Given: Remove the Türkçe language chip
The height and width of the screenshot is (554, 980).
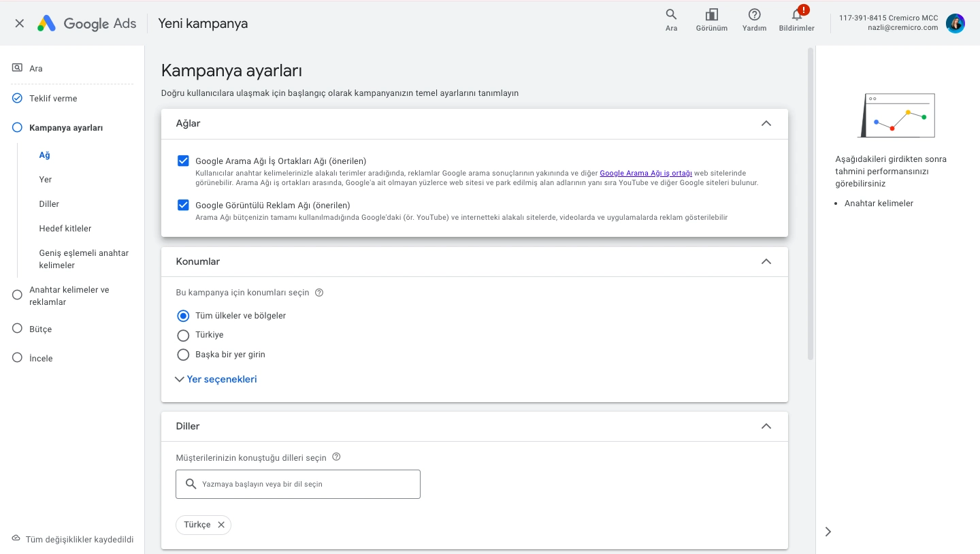Looking at the screenshot, I should (221, 525).
